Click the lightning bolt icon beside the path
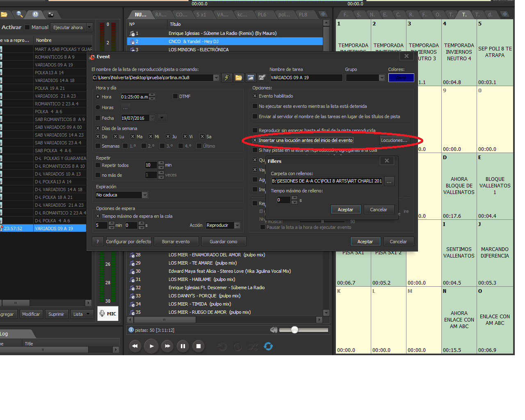Screen dimensions: 525x420 click(226, 78)
